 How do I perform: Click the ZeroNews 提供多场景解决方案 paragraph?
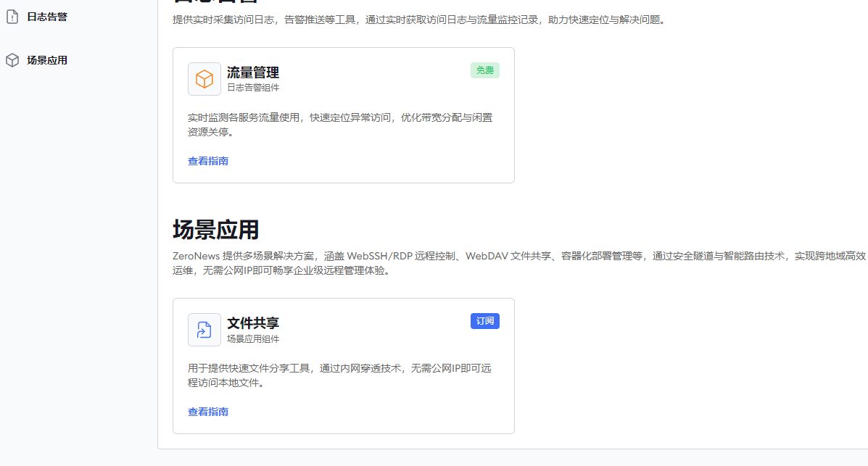[x=519, y=263]
